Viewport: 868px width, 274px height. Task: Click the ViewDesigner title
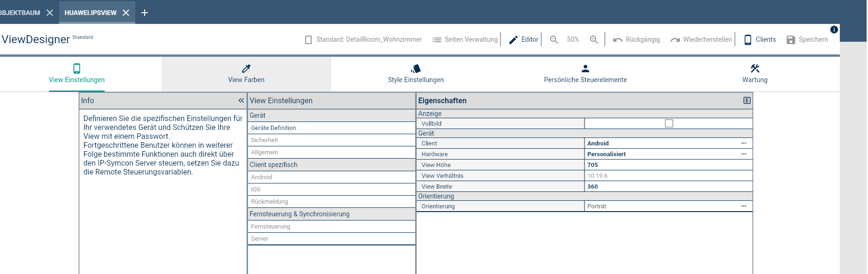click(36, 39)
